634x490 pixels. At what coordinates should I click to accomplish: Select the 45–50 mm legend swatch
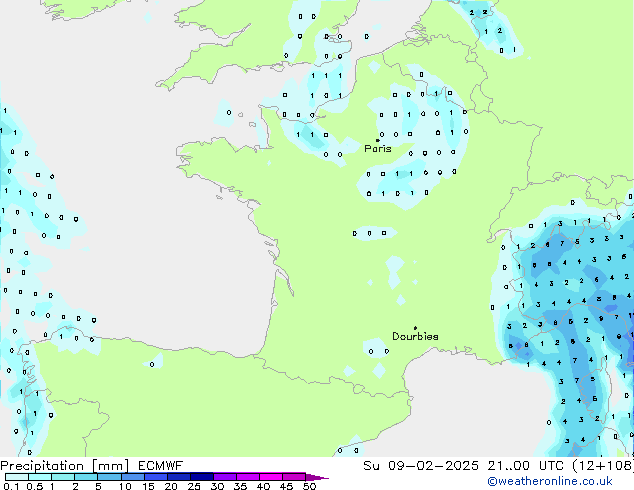(294, 477)
